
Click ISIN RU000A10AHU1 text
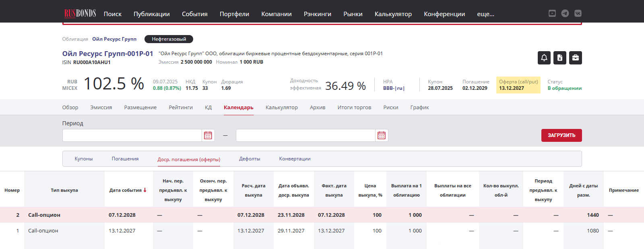point(87,62)
